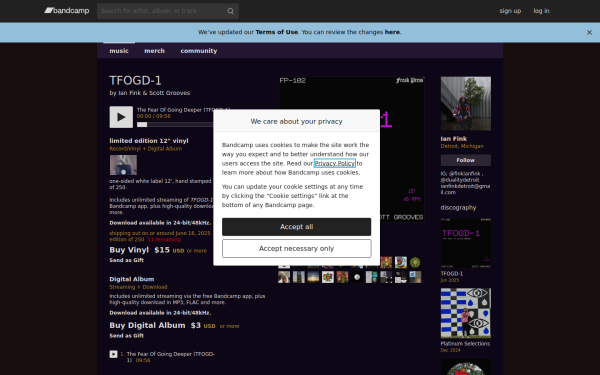This screenshot has width=600, height=375.
Task: Open supporter avatar with colorful puzzle pieces
Action: [328, 277]
